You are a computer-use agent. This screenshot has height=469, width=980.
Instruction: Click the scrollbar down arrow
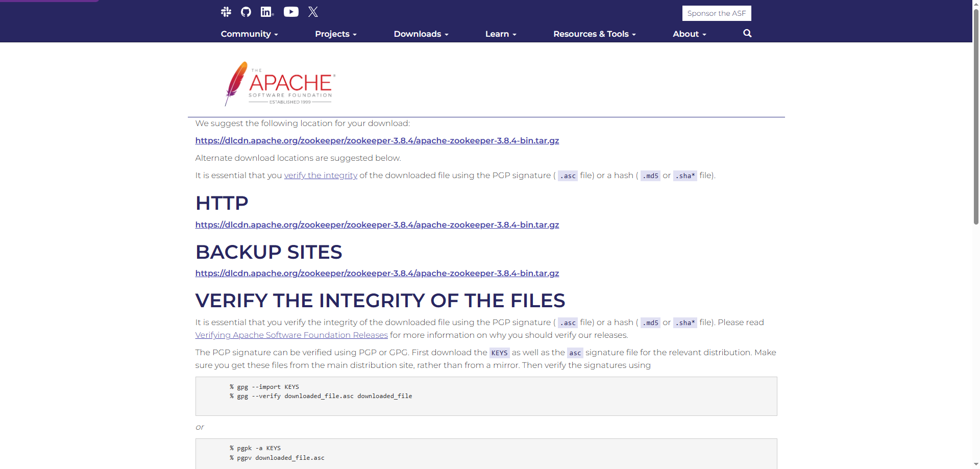coord(976,465)
